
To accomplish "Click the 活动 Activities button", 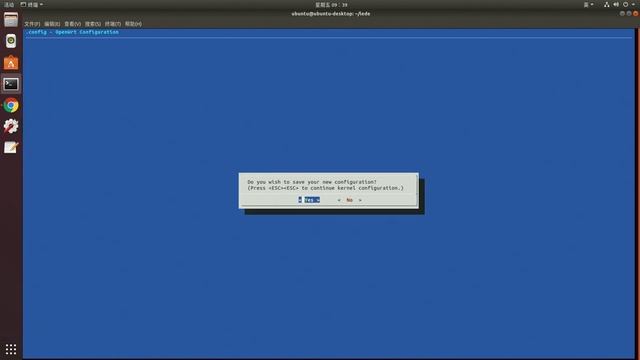I will (x=9, y=4).
